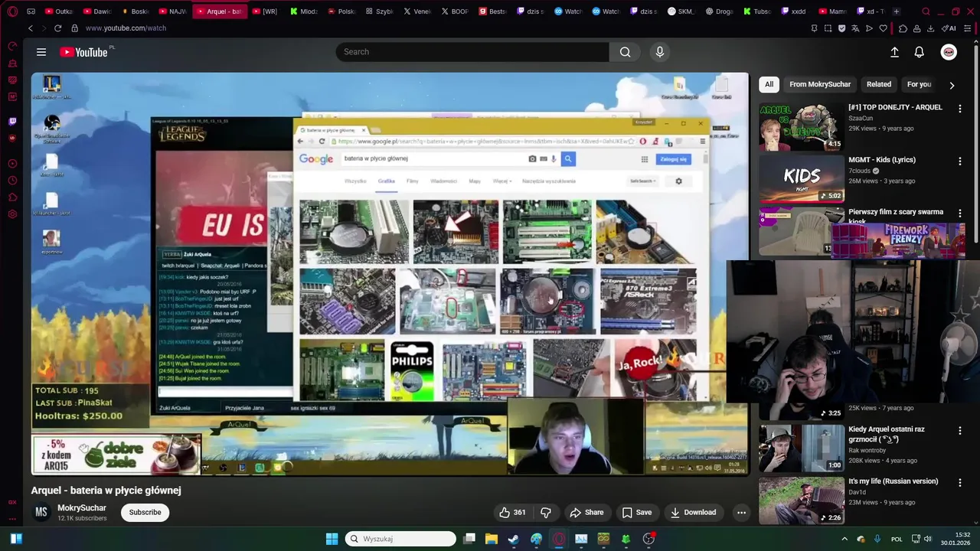
Task: Open Task View on the taskbar
Action: click(x=469, y=539)
